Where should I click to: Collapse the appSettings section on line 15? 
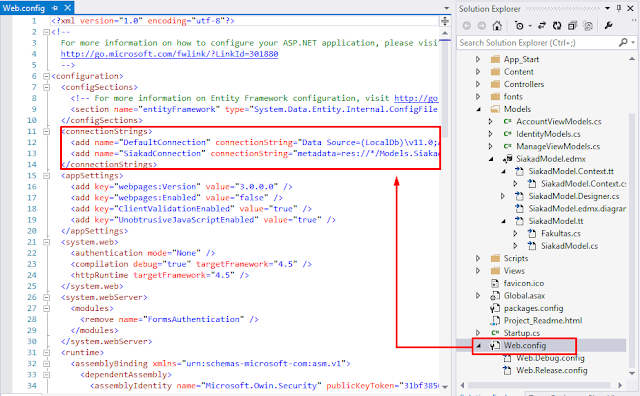point(47,176)
